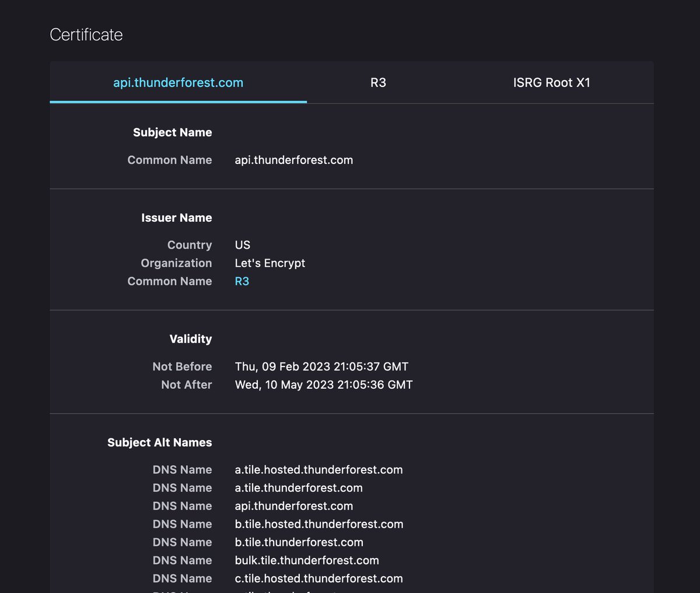Click the Issuer Name section heading
700x593 pixels.
coord(176,218)
